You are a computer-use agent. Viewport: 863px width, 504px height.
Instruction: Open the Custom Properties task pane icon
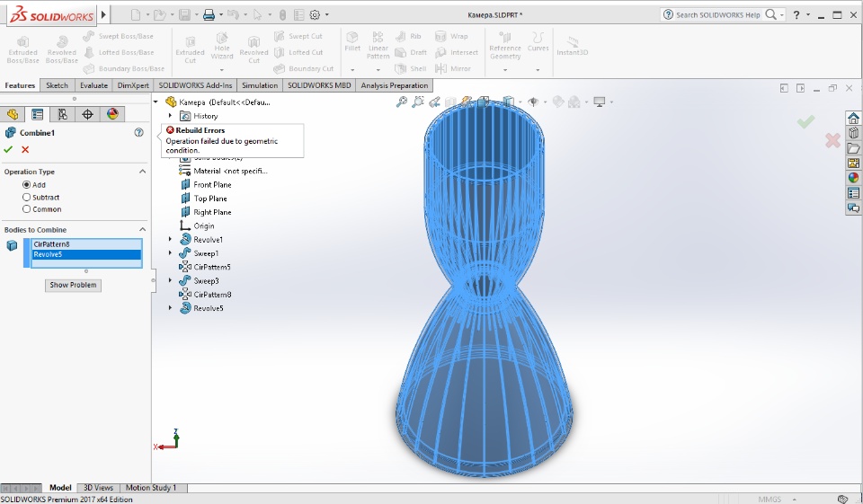(853, 192)
